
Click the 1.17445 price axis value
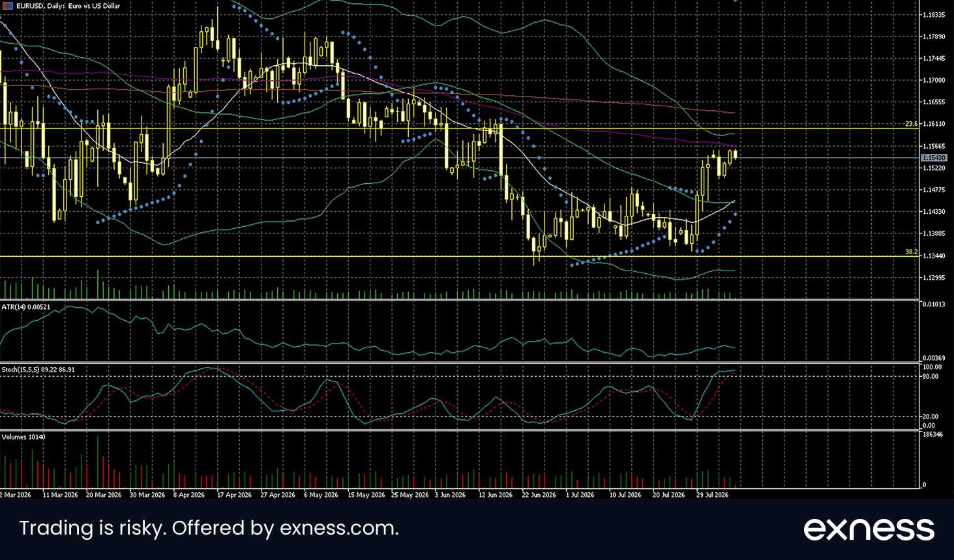point(934,59)
